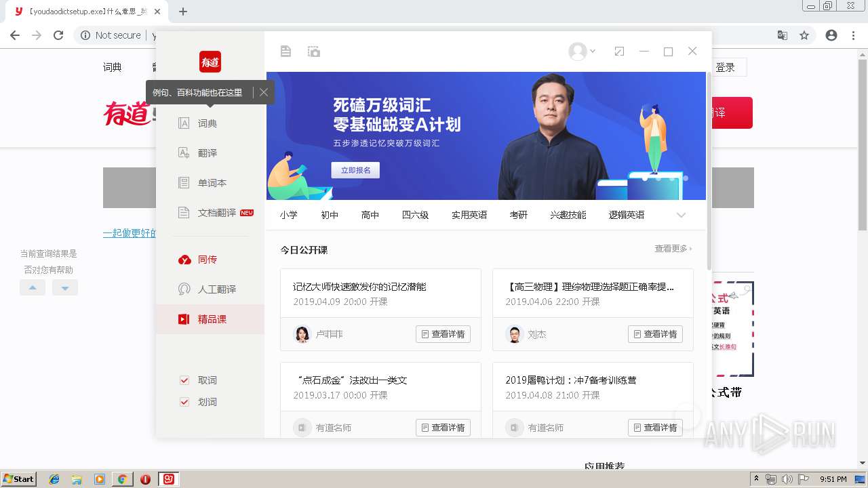Click the Youdao red logo icon

pyautogui.click(x=210, y=62)
